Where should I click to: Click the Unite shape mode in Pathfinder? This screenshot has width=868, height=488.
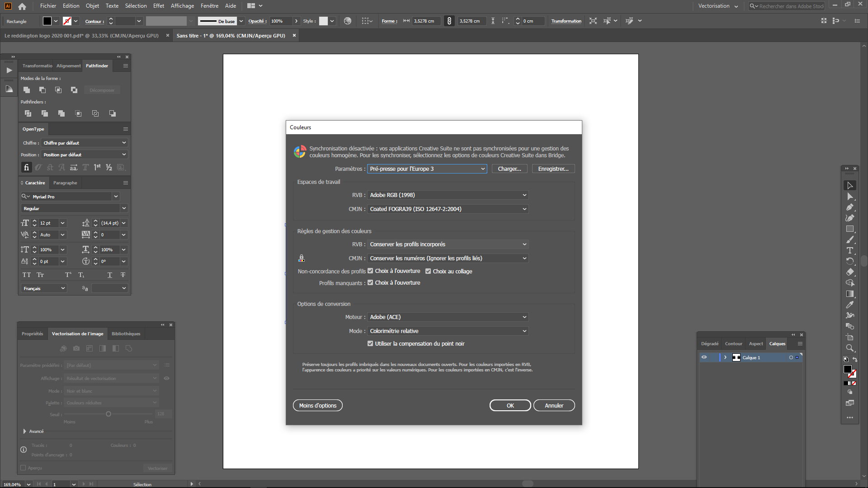point(27,90)
